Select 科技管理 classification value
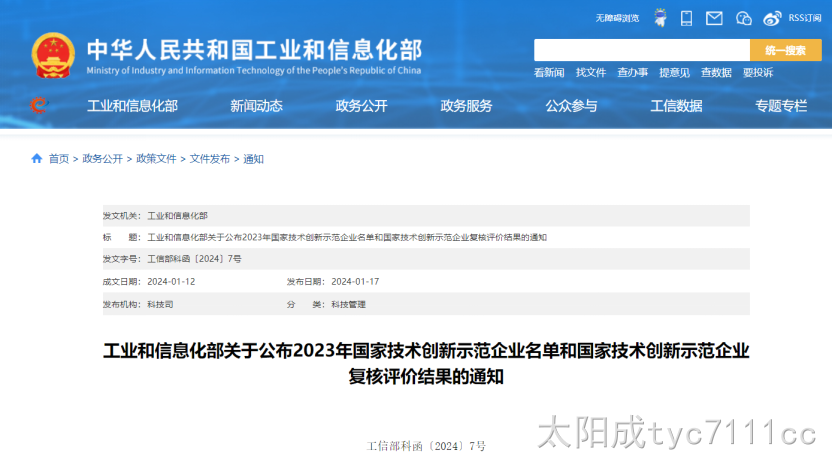The width and height of the screenshot is (833, 463). pyautogui.click(x=348, y=304)
